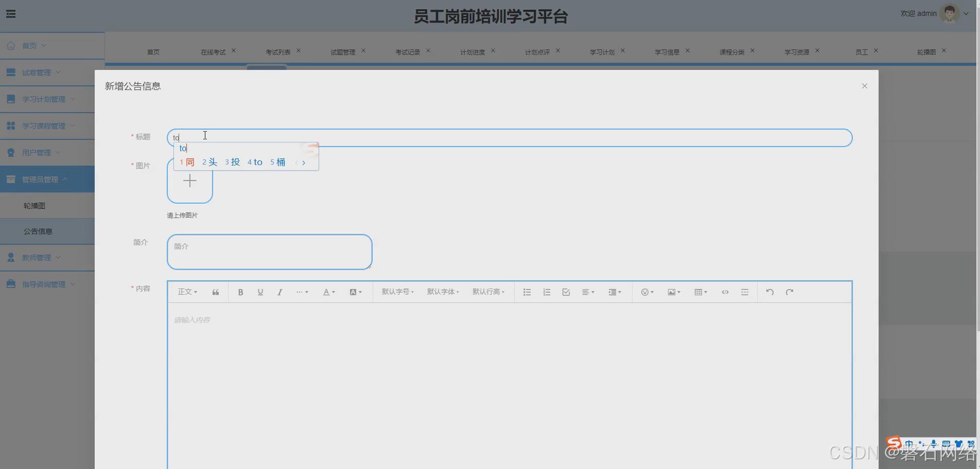Open the indent options menu
The width and height of the screenshot is (980, 469).
tap(615, 292)
